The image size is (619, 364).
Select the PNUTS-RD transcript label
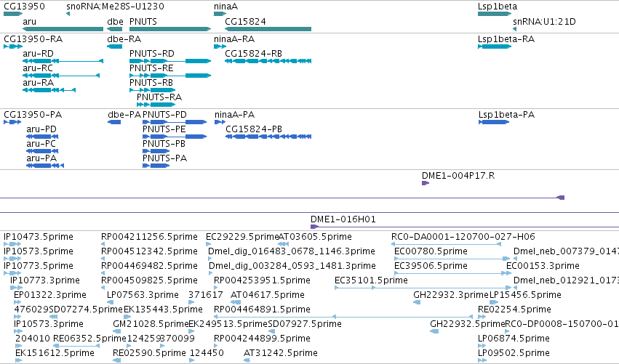(x=152, y=54)
